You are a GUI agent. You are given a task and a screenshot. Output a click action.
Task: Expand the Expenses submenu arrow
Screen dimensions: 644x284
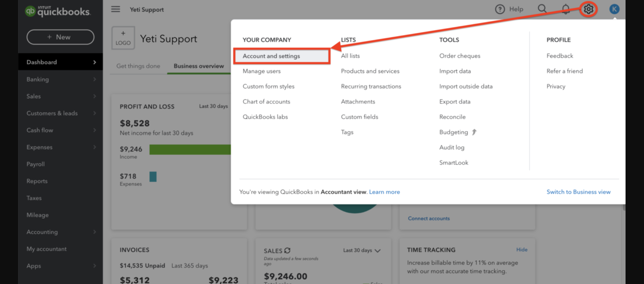pyautogui.click(x=95, y=147)
